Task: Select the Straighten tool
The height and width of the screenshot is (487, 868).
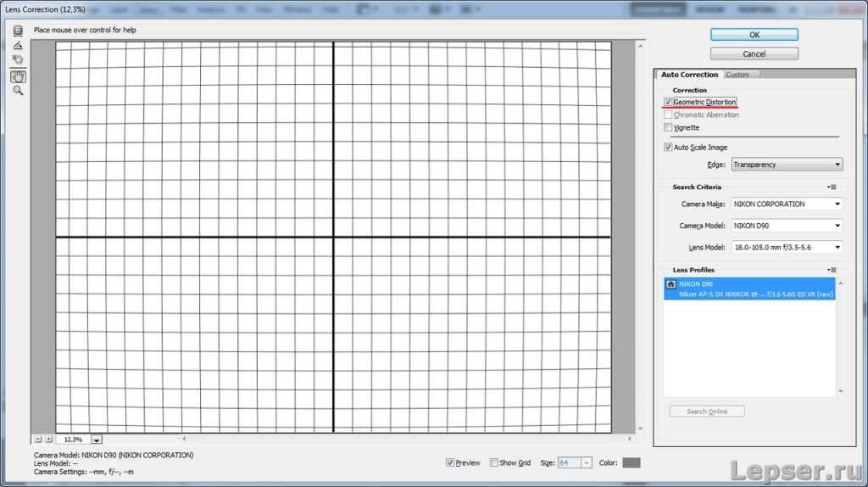Action: click(x=18, y=45)
